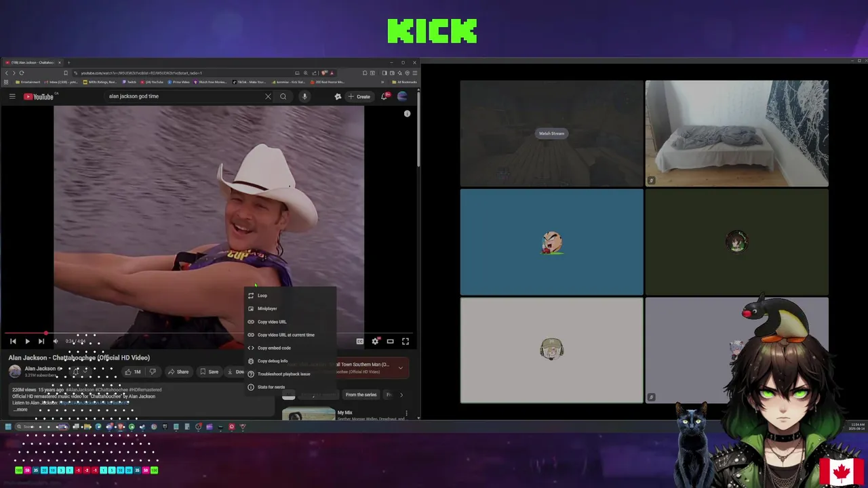This screenshot has width=868, height=488.
Task: Mute the video volume speaker
Action: click(x=56, y=342)
